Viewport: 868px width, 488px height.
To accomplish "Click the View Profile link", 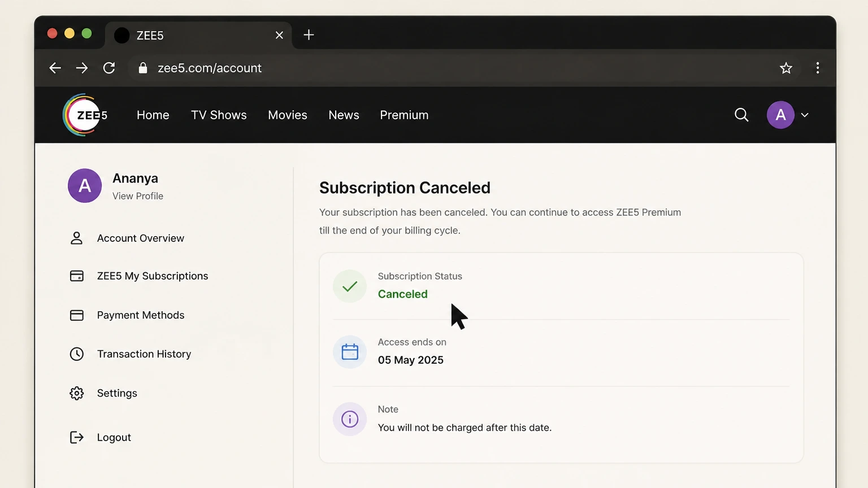I will point(138,196).
